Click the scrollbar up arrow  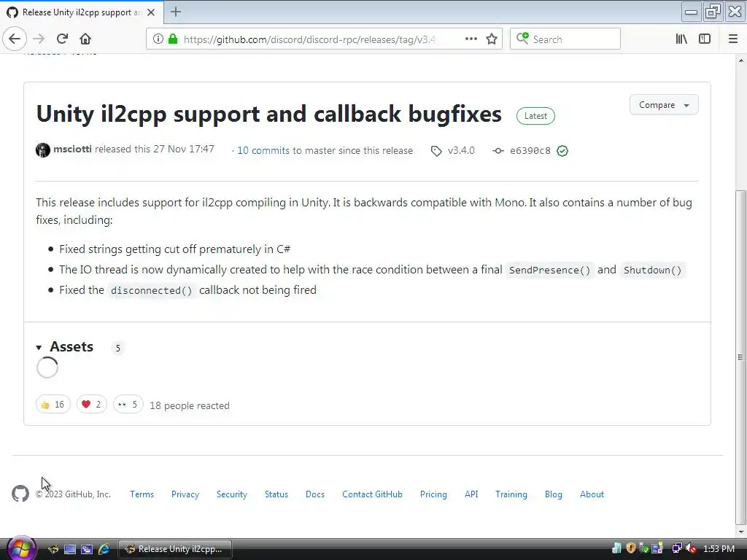pyautogui.click(x=740, y=61)
